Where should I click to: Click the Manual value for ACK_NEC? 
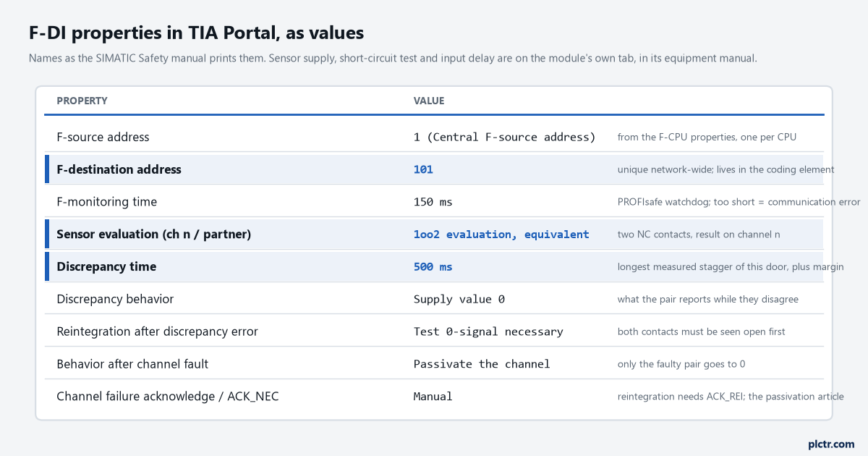(433, 397)
